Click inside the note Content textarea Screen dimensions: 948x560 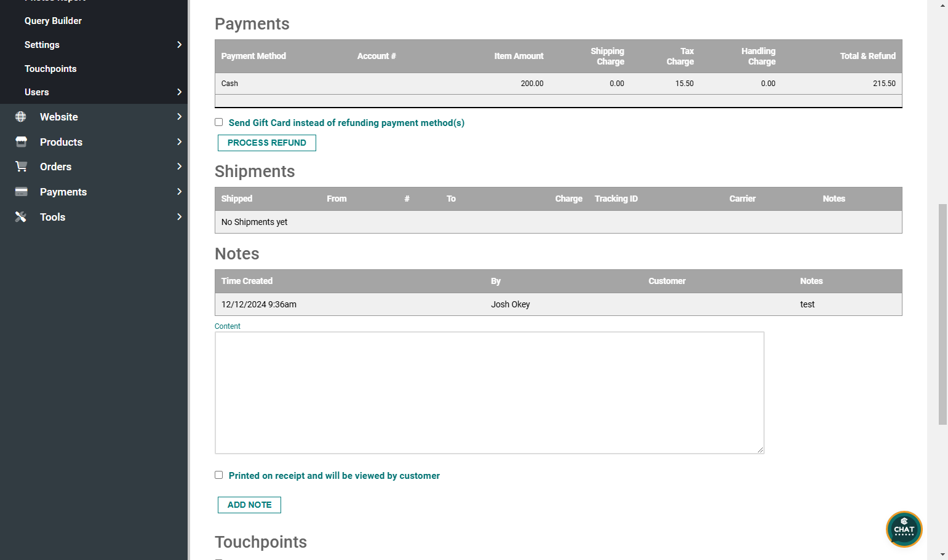coord(490,393)
